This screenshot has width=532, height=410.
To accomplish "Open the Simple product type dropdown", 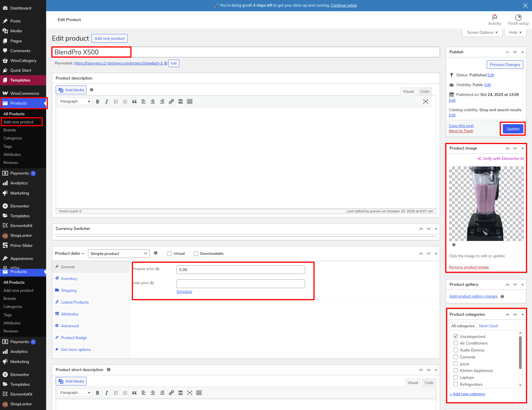I will tap(119, 254).
